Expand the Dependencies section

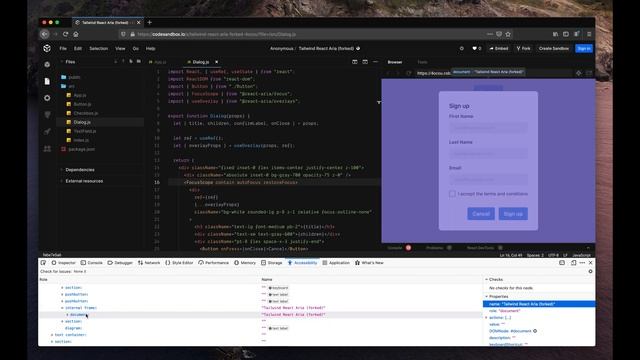80,170
